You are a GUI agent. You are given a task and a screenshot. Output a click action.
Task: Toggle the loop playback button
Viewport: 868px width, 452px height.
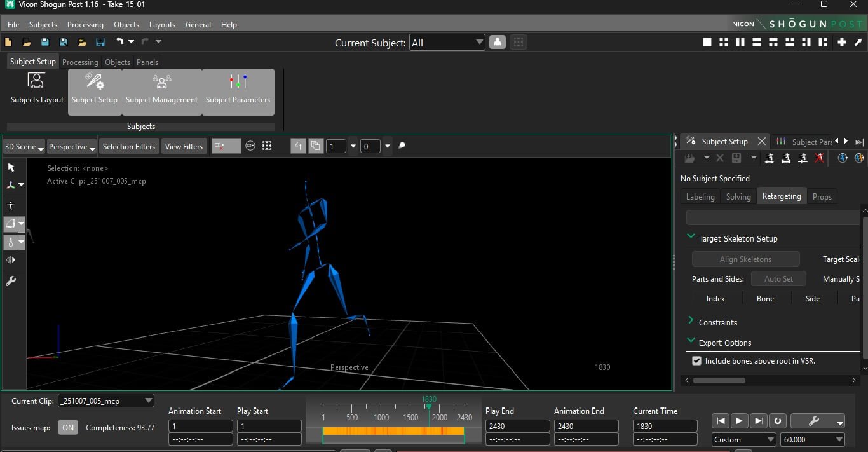pyautogui.click(x=777, y=421)
